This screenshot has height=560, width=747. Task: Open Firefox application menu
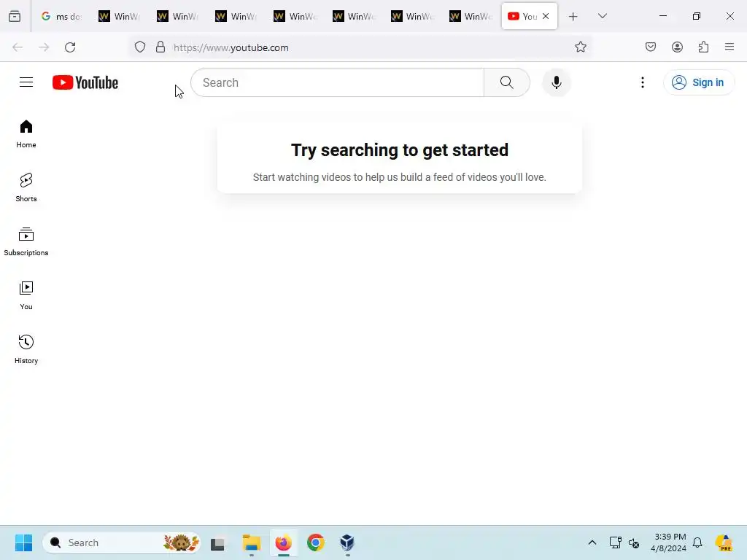[x=729, y=47]
